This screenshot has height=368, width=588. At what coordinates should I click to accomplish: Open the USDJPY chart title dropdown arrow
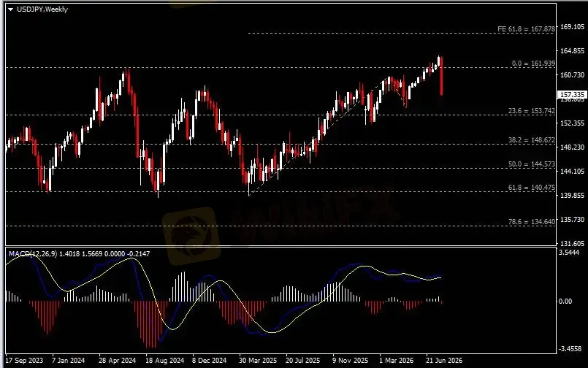10,9
